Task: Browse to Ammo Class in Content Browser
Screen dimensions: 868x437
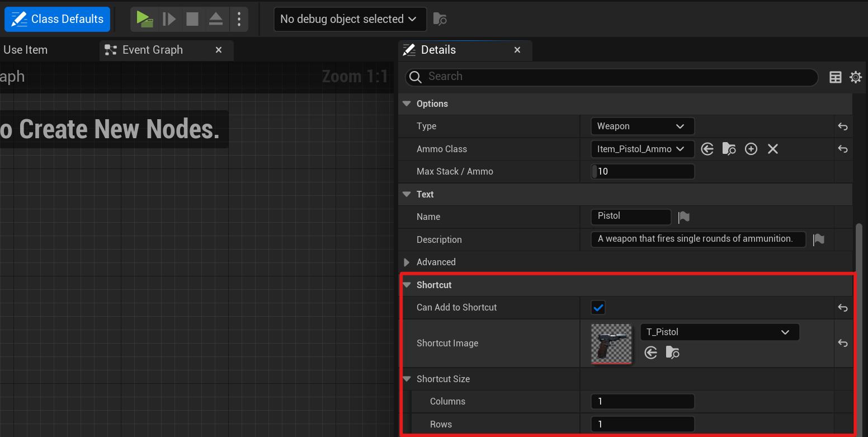Action: [729, 149]
